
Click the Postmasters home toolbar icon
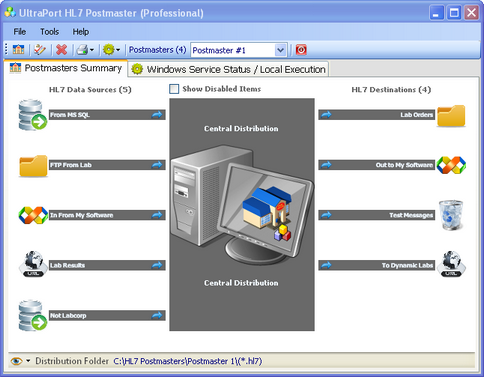pyautogui.click(x=18, y=50)
